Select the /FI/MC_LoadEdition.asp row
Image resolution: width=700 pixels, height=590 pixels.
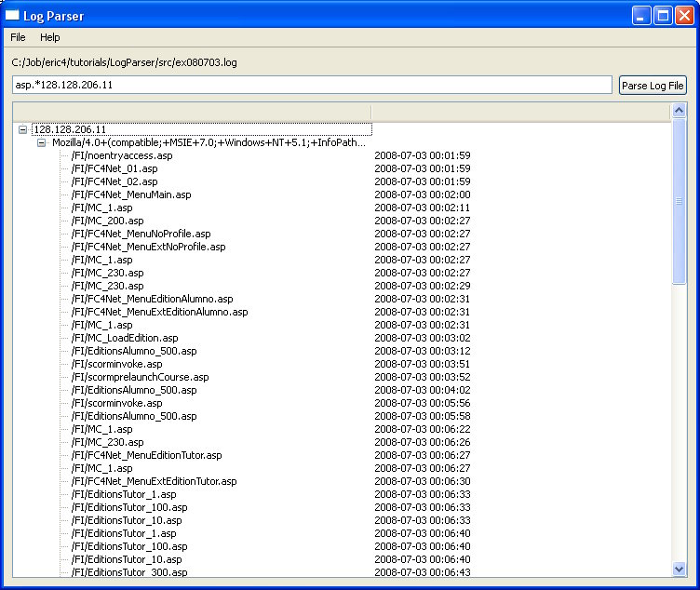(125, 338)
